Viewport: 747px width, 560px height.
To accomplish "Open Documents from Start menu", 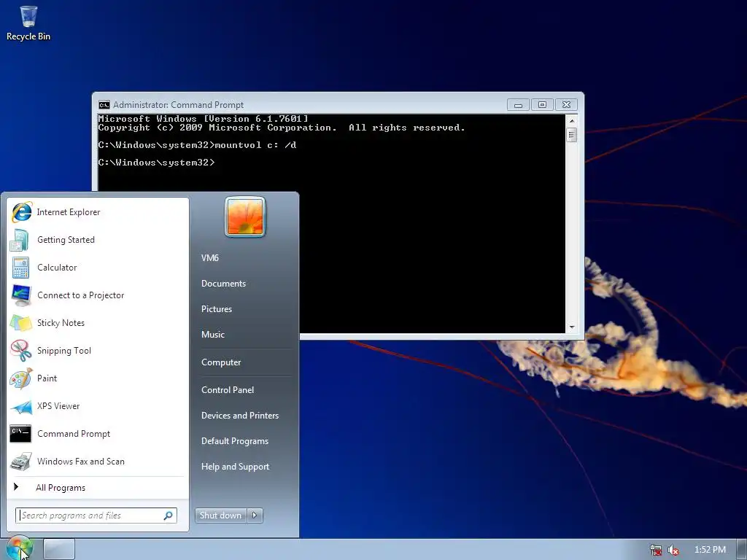I will click(x=223, y=284).
